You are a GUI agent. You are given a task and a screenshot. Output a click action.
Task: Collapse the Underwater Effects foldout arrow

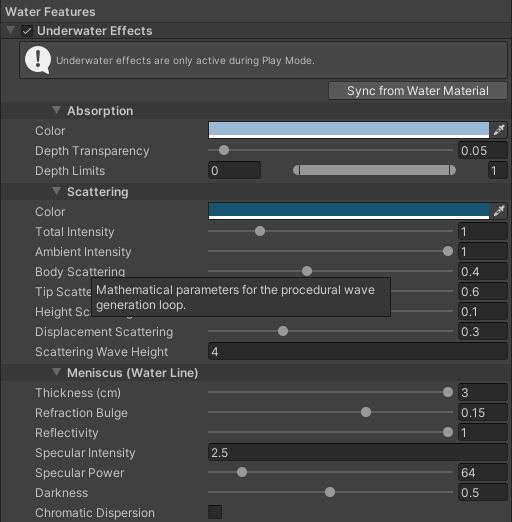coord(10,30)
